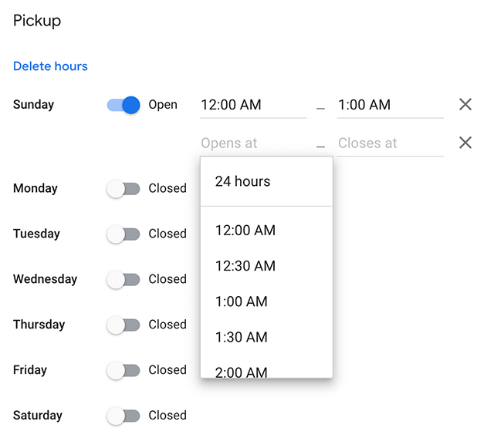Click the Delete hours link
Image resolution: width=494 pixels, height=448 pixels.
[x=50, y=66]
